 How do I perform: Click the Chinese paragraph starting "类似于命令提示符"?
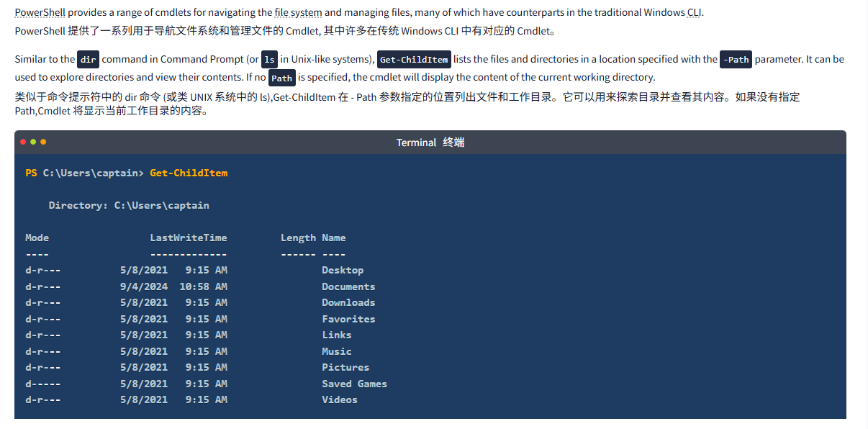407,104
